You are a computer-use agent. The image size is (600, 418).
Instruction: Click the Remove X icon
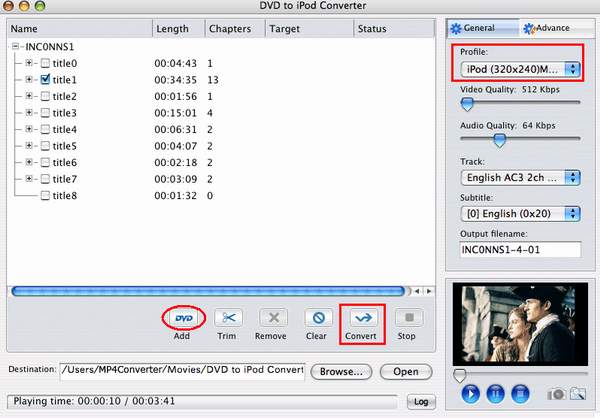click(x=273, y=318)
